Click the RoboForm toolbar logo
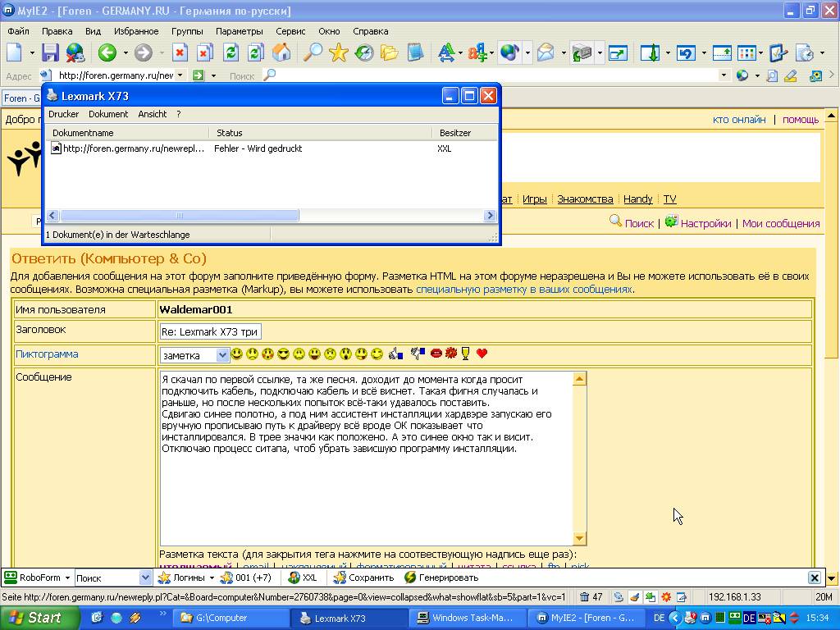The width and height of the screenshot is (840, 630). 10,577
